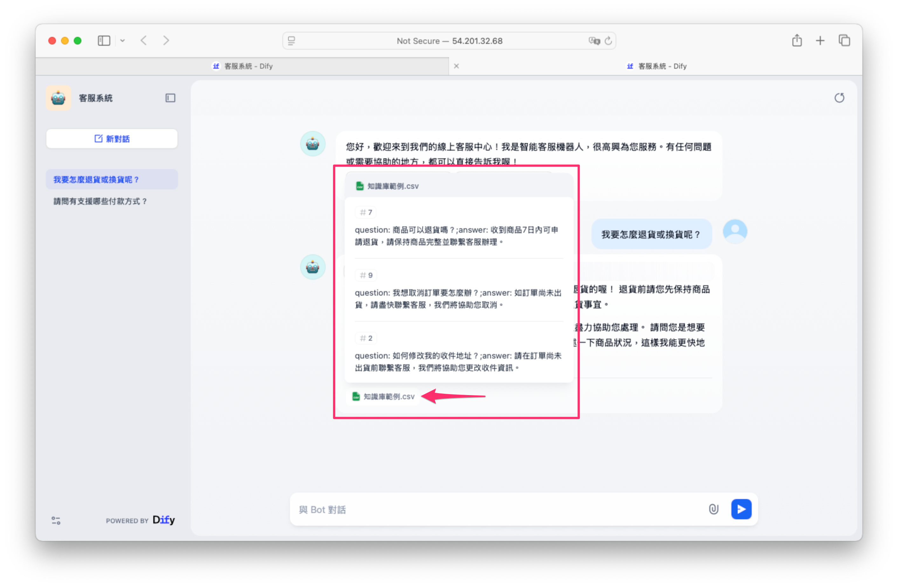Expand the sidebar dropdown chevron in the toolbar
The height and width of the screenshot is (588, 898).
tap(123, 40)
